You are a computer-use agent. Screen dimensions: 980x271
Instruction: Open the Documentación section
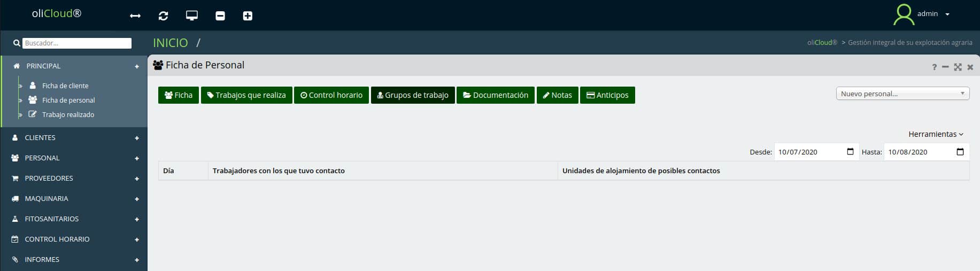(496, 95)
